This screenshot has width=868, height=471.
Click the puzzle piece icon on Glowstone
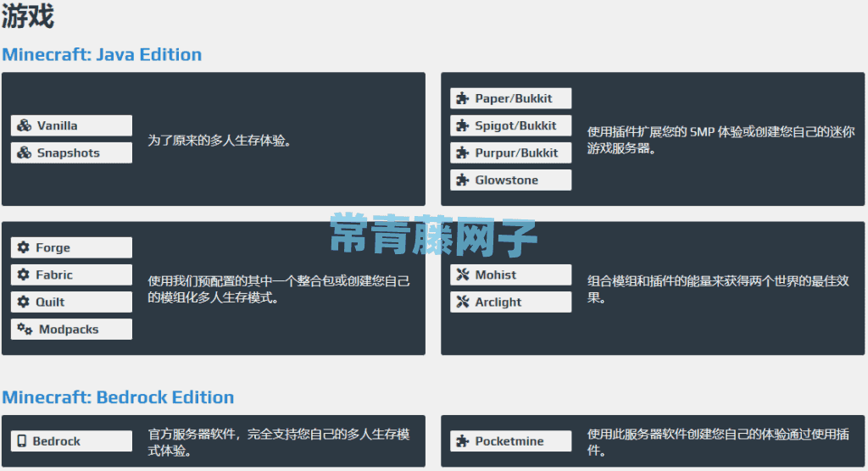click(462, 180)
